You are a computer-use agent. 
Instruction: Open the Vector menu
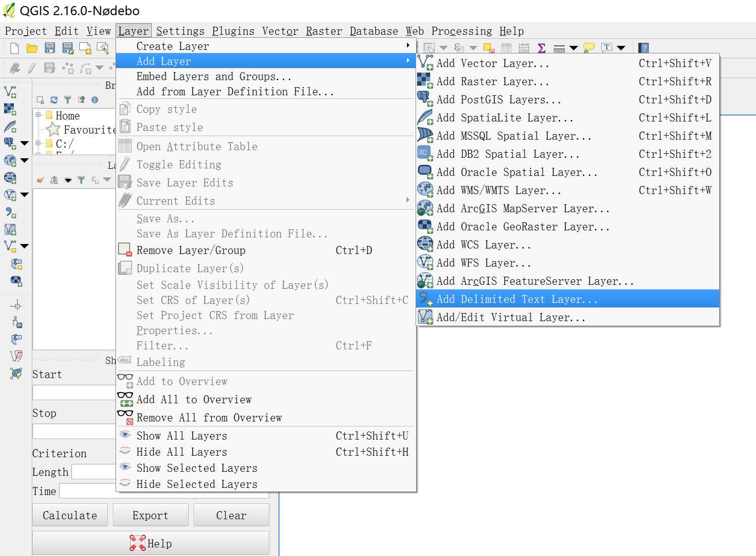pos(280,31)
